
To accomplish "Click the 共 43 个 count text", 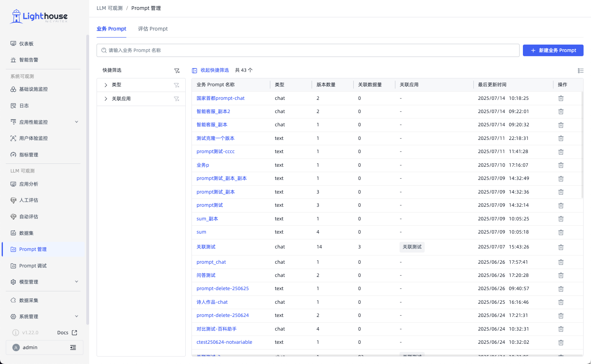I will point(244,71).
